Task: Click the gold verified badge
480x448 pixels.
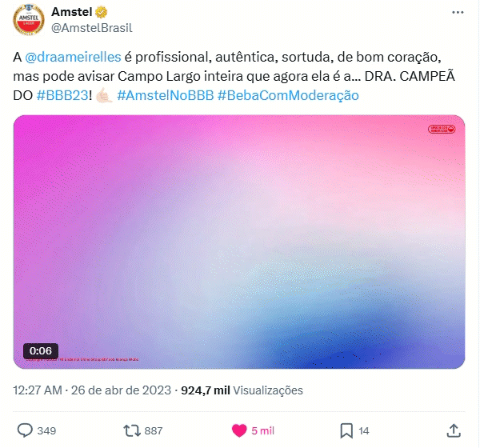Action: 102,12
